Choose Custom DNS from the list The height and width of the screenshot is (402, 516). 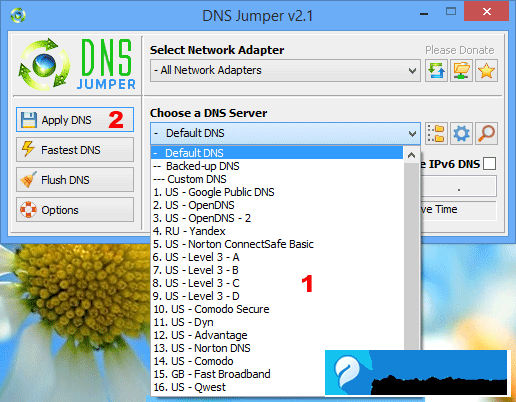click(277, 179)
